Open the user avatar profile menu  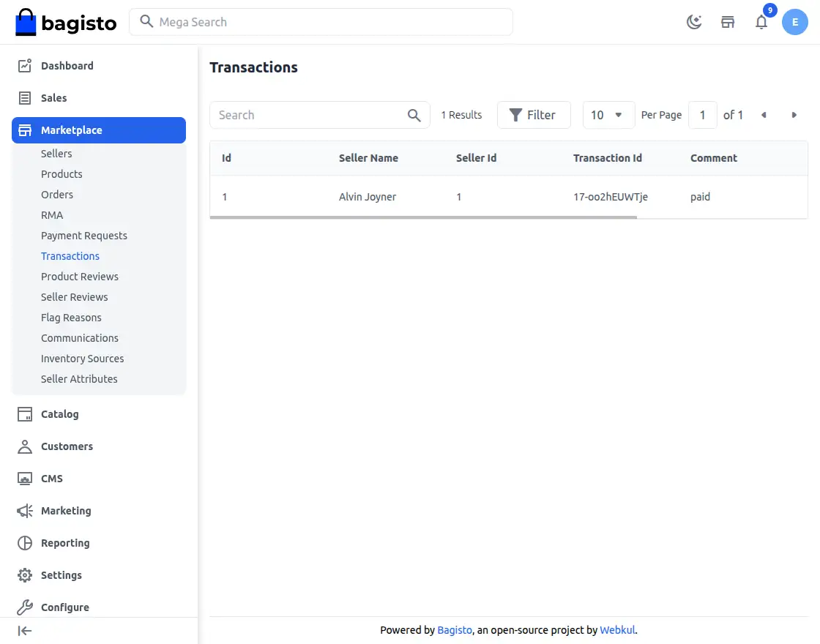point(795,22)
